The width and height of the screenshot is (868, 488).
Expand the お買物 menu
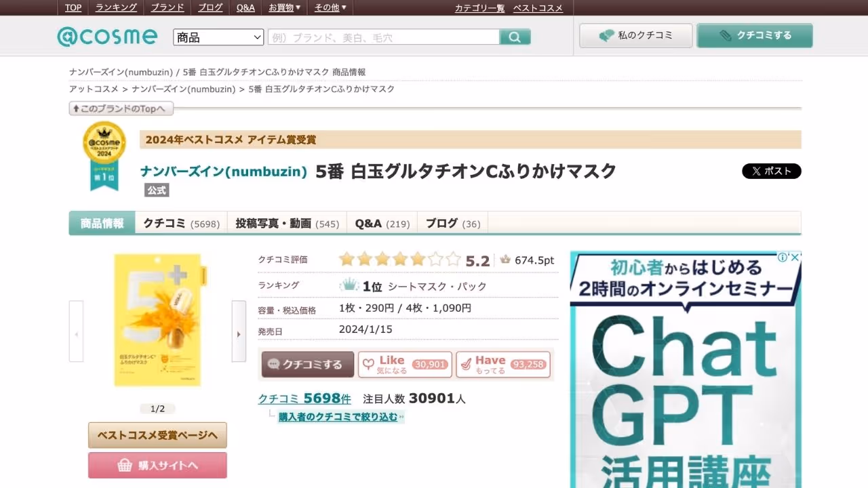(x=284, y=7)
